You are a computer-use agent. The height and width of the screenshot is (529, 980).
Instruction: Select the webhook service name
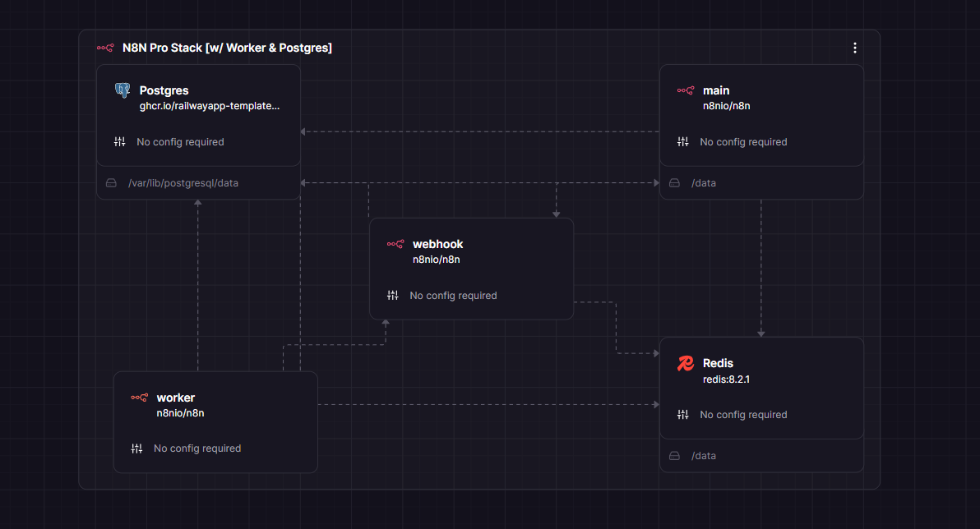coord(437,244)
